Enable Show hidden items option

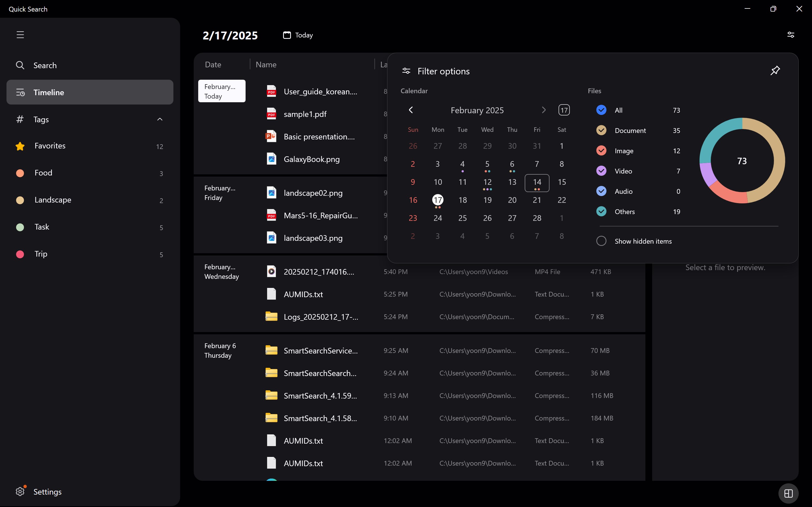[601, 241]
